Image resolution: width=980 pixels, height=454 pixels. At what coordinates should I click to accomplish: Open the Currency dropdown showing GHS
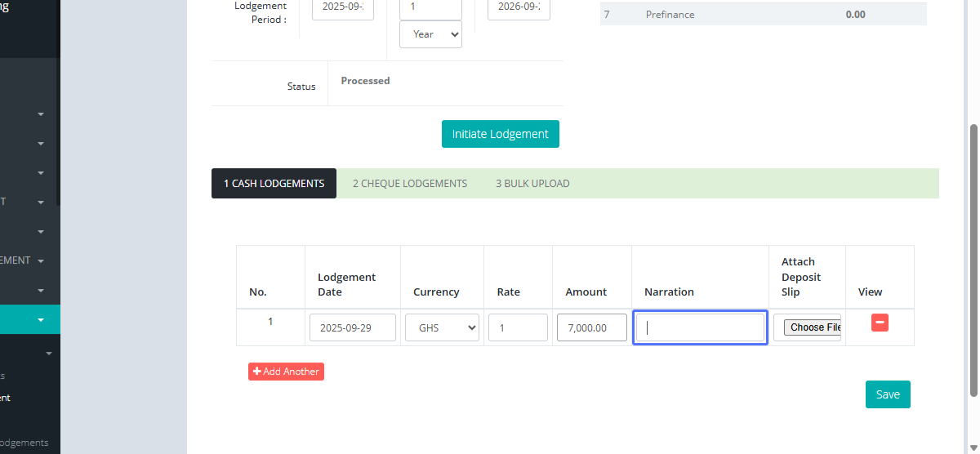click(x=442, y=327)
